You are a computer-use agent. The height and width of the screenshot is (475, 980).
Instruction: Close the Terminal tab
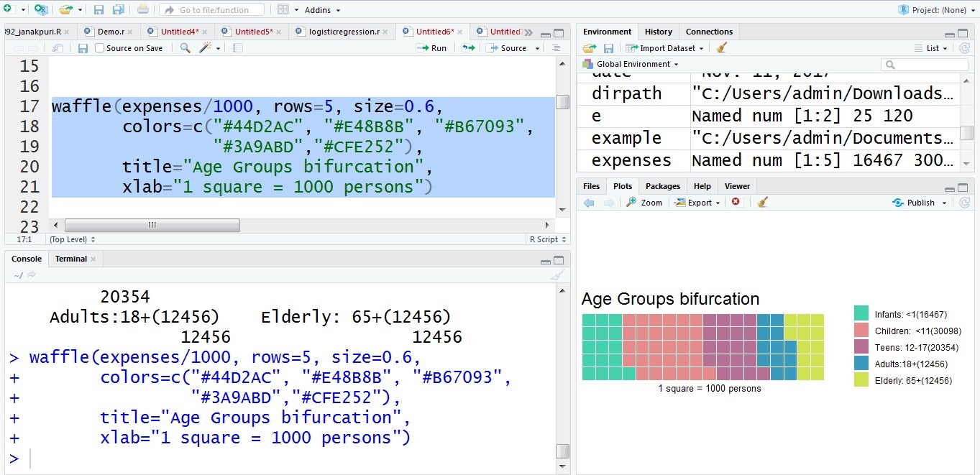pos(93,259)
